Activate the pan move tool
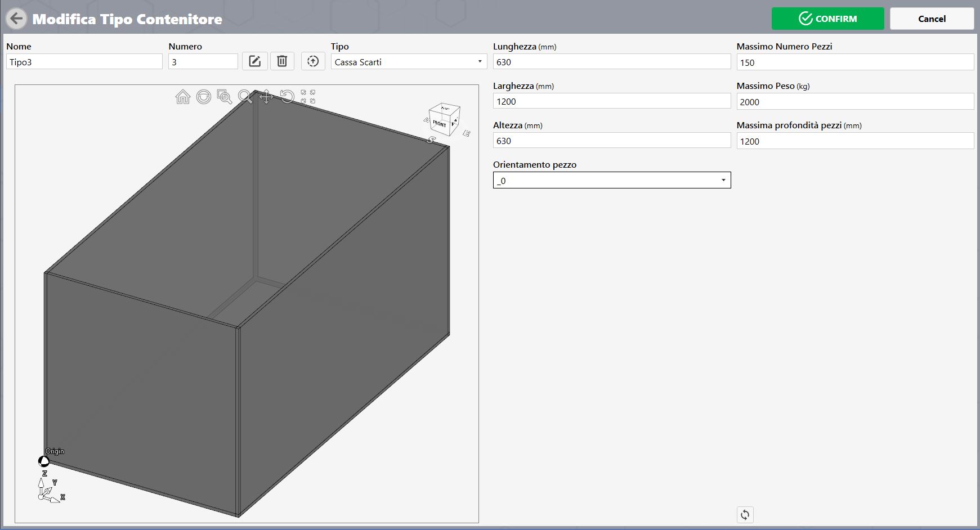 266,97
